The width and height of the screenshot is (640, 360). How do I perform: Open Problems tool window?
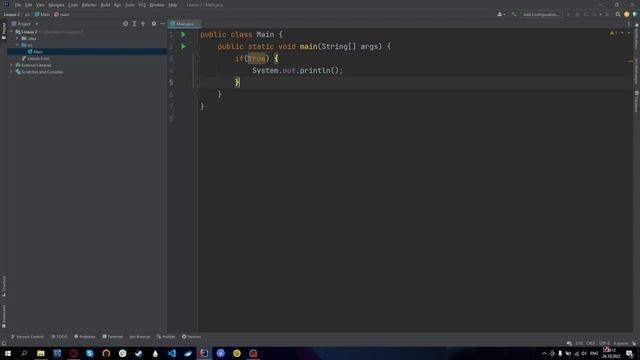click(x=85, y=337)
